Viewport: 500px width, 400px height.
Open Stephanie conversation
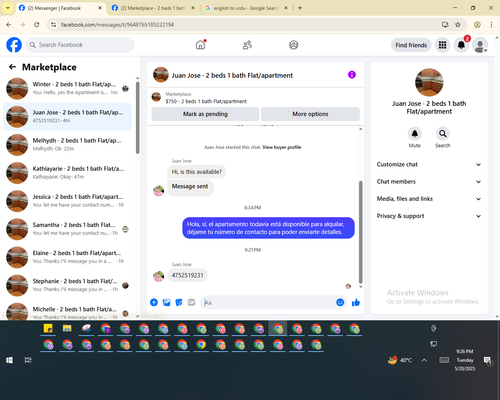pyautogui.click(x=67, y=285)
